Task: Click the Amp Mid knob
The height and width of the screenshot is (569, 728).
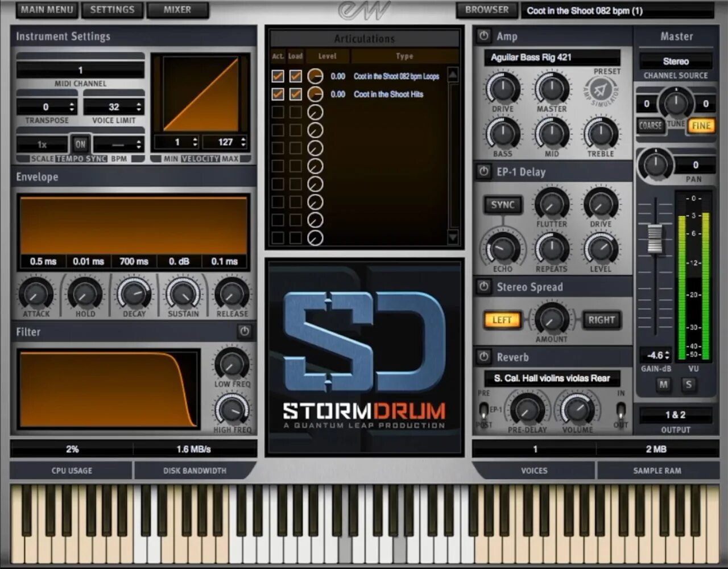Action: pyautogui.click(x=551, y=134)
